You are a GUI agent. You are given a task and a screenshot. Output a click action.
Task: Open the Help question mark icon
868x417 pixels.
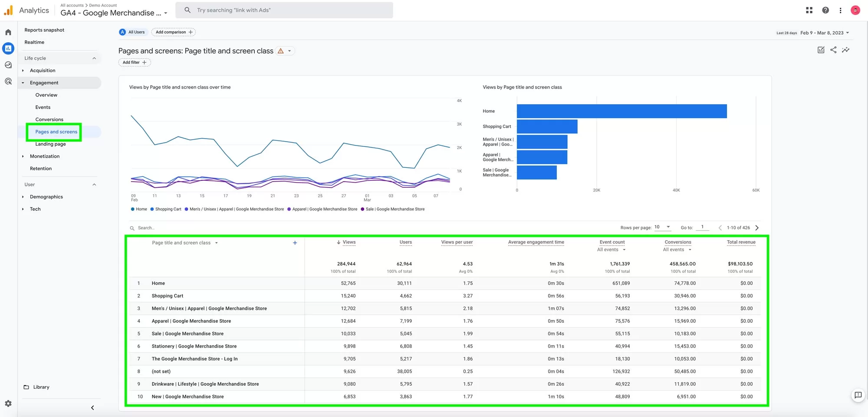(825, 10)
